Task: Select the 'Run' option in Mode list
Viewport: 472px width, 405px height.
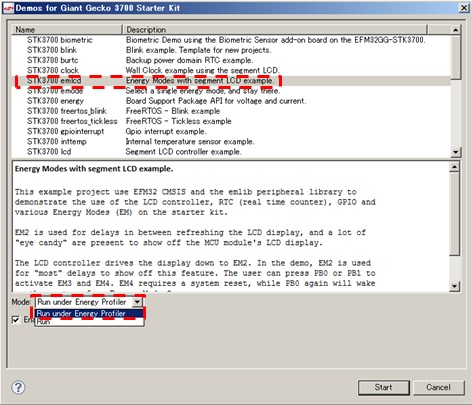Action: [x=89, y=322]
